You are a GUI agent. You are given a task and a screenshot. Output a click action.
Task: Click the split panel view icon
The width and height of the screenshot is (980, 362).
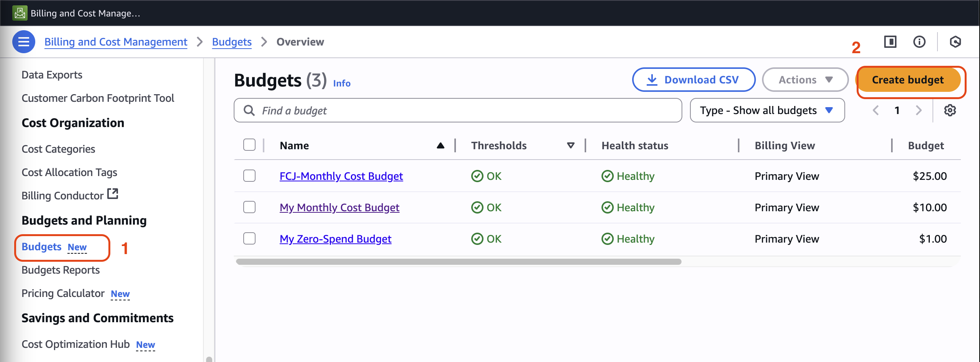coord(890,42)
